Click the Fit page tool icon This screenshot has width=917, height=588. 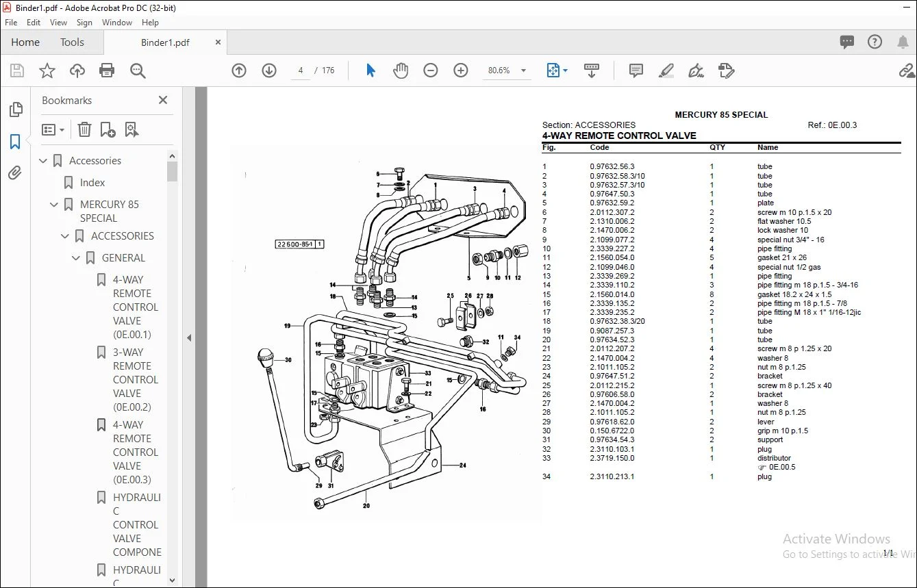click(553, 71)
